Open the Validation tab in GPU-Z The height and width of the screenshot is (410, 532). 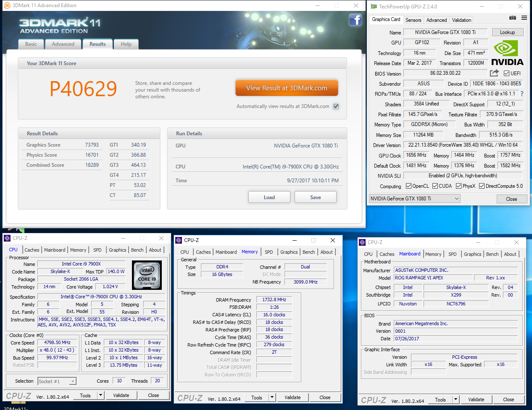461,20
